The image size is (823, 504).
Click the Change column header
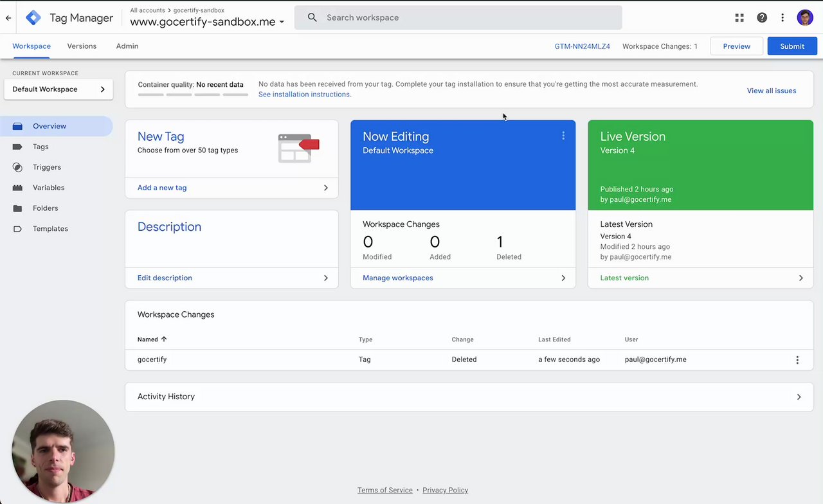(462, 339)
